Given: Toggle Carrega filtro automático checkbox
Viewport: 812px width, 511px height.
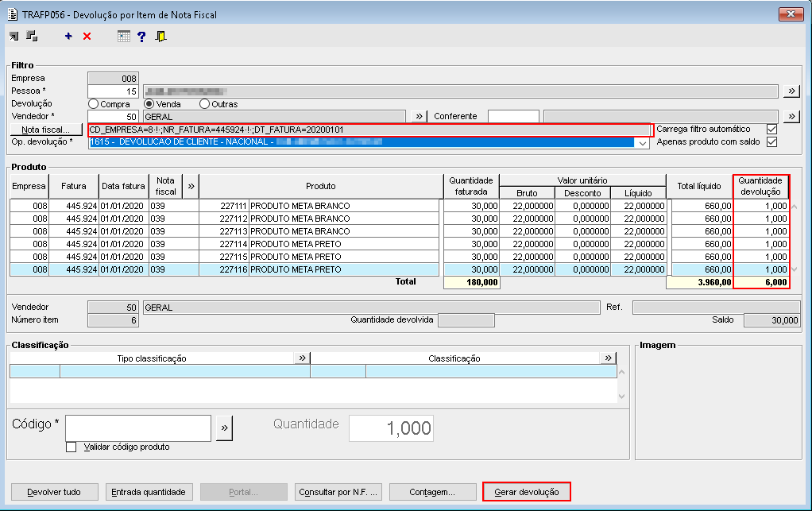Looking at the screenshot, I should click(x=771, y=130).
